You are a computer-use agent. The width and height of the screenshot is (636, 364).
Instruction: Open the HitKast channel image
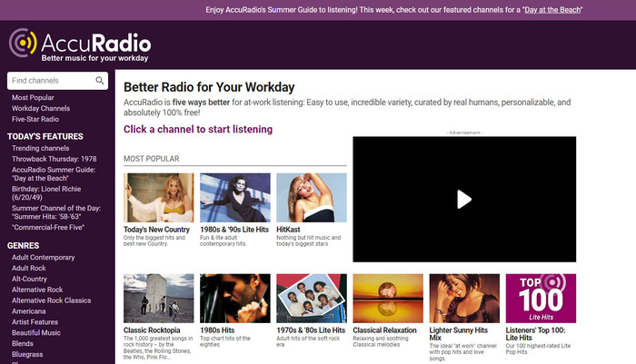tap(311, 198)
